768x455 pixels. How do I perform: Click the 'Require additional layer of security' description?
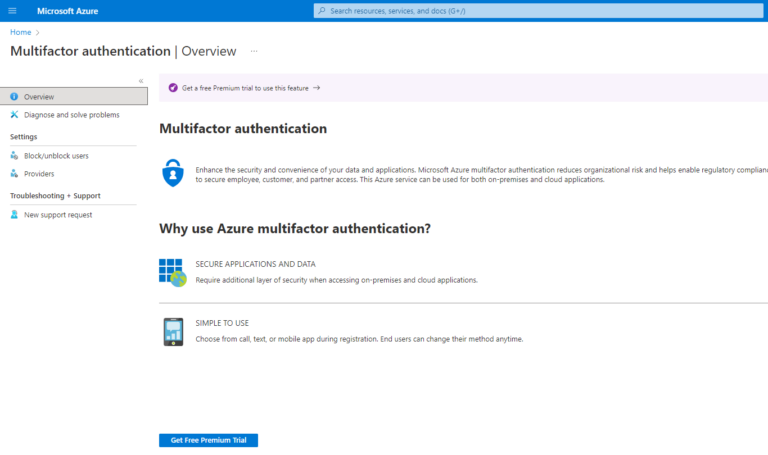point(336,280)
